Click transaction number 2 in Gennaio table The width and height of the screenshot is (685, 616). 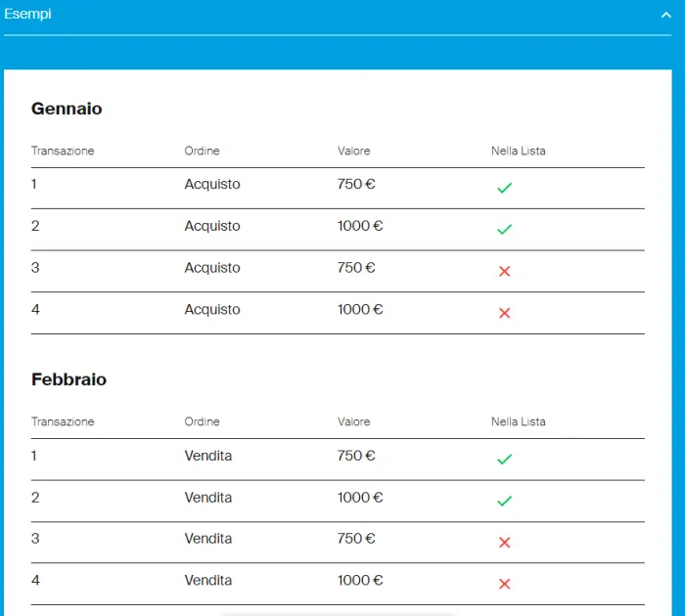[x=35, y=226]
